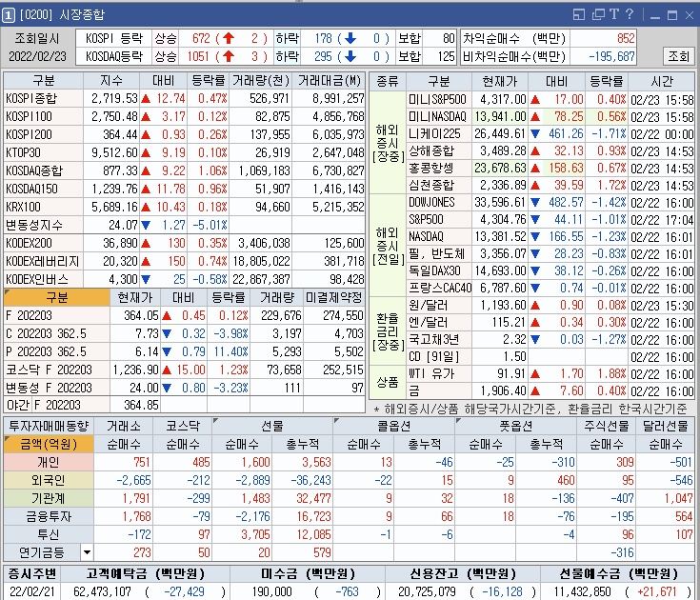Click the 조회일시 date 2022/02/23
This screenshot has width=700, height=600.
(x=37, y=56)
